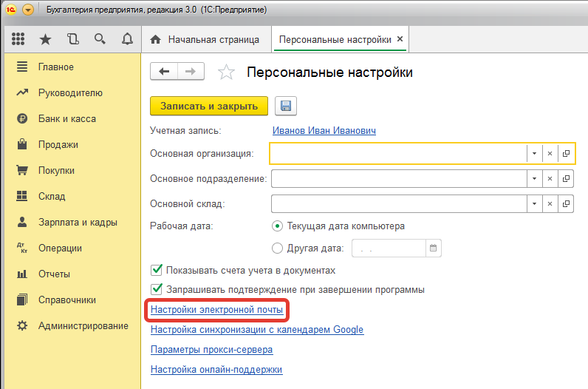This screenshot has height=389, width=588.
Task: Open the Операции section
Action: pyautogui.click(x=60, y=248)
